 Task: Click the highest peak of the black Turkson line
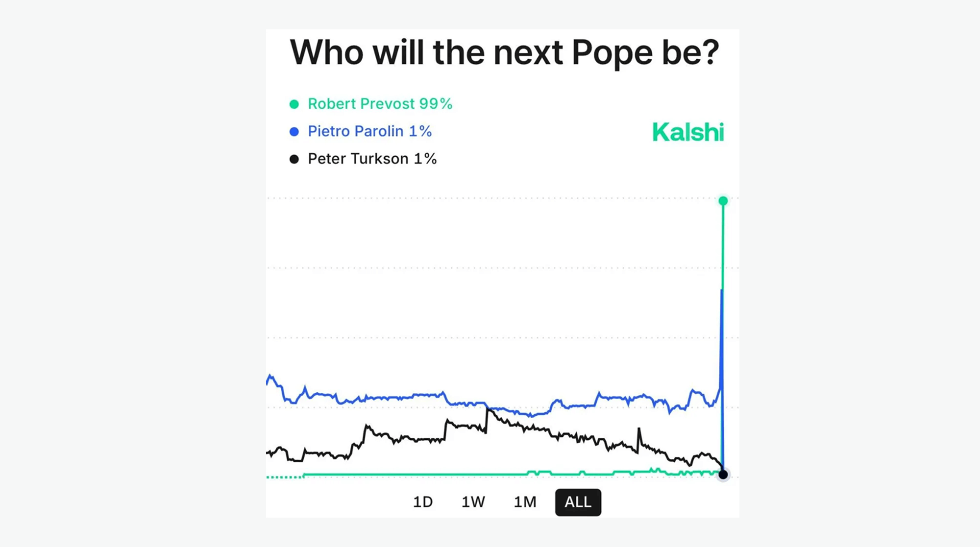(x=487, y=408)
